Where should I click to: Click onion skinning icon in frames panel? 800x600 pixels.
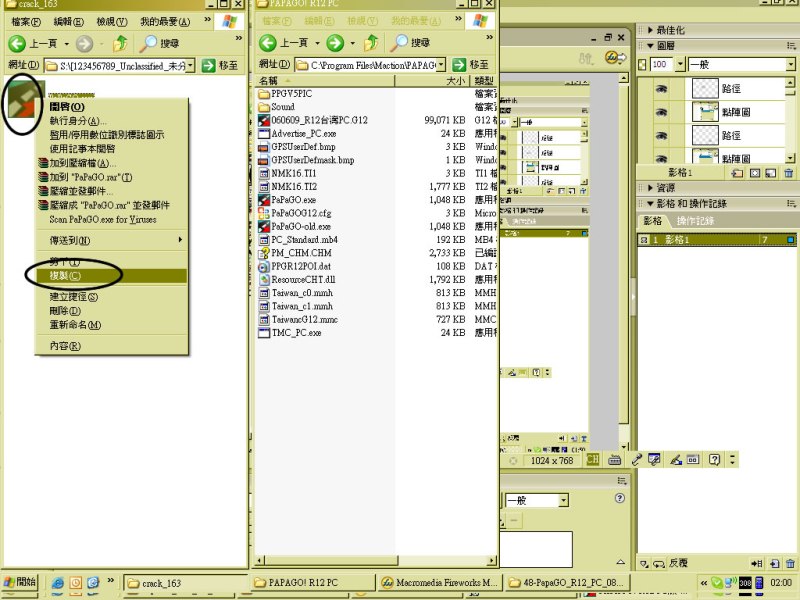(x=645, y=564)
